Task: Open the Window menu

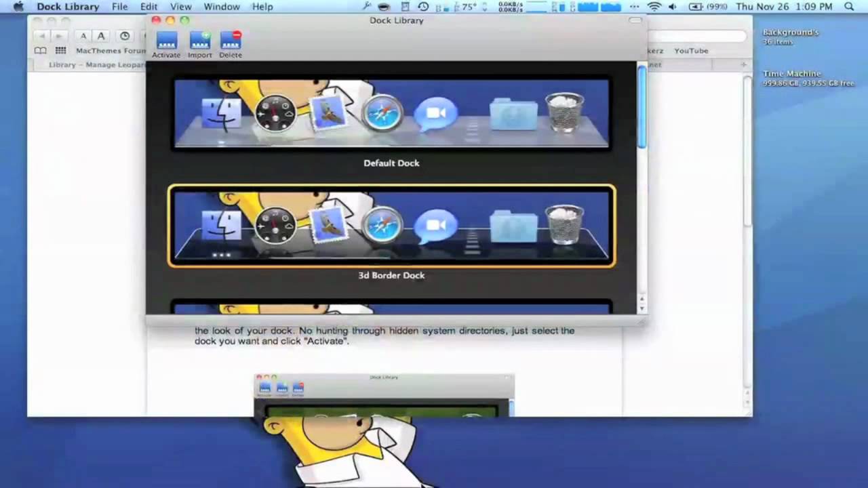Action: (222, 7)
